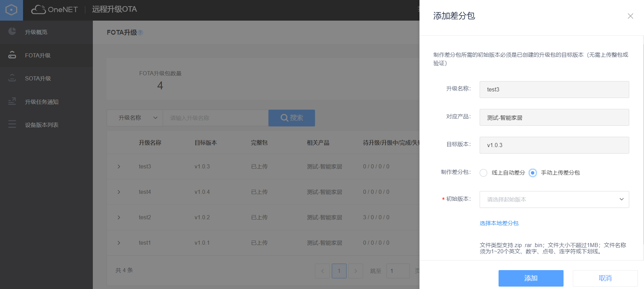Click the SOTA升级 sidebar icon
The image size is (644, 289).
[12, 78]
